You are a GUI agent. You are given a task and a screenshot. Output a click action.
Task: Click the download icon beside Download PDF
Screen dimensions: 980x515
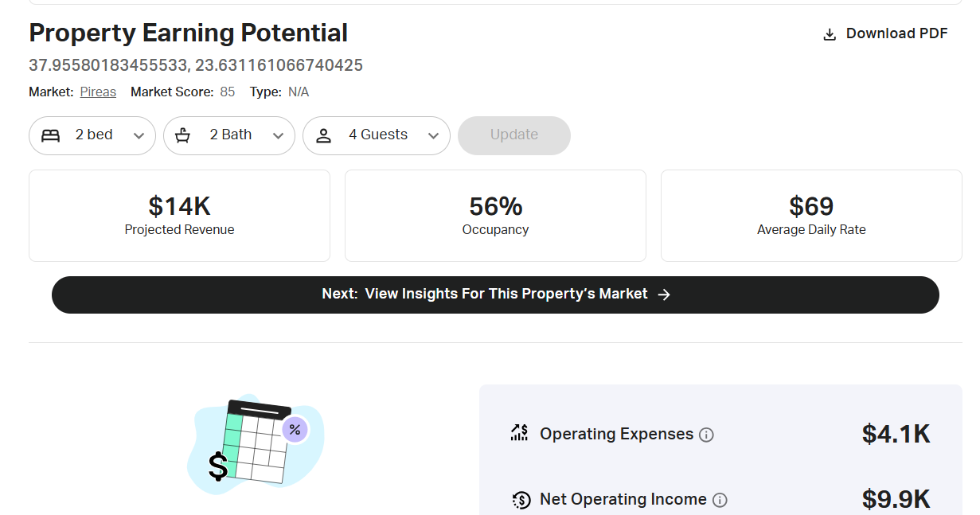(830, 34)
